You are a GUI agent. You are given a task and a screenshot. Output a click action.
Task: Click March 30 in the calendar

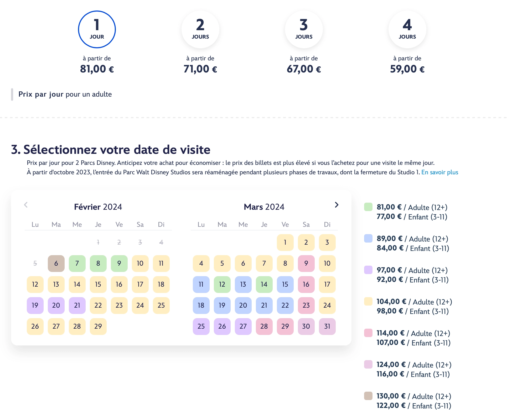tap(306, 326)
